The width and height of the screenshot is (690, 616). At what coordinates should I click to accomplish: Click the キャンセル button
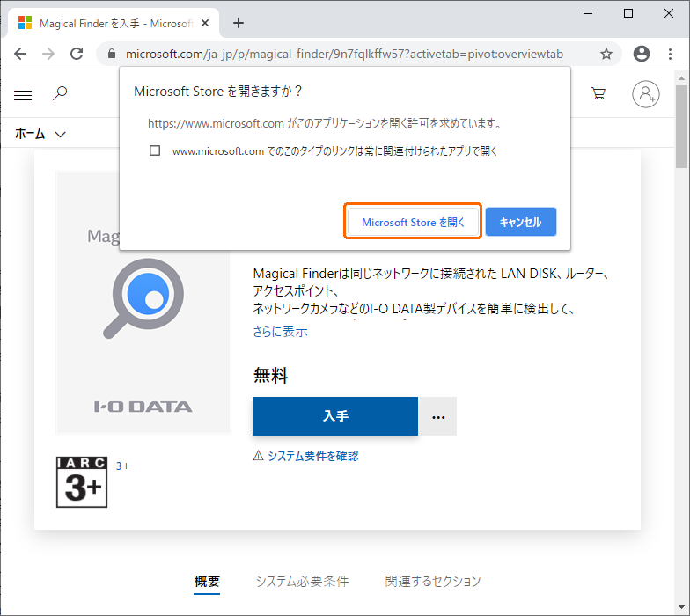521,222
